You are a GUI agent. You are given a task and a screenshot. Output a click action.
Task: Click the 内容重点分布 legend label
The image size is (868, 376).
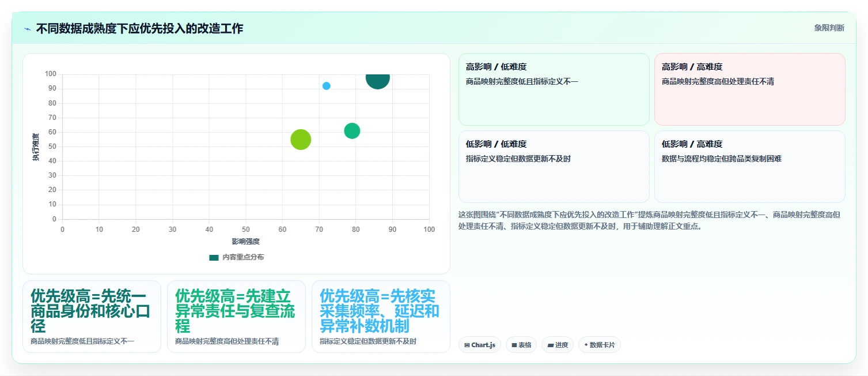pyautogui.click(x=243, y=257)
